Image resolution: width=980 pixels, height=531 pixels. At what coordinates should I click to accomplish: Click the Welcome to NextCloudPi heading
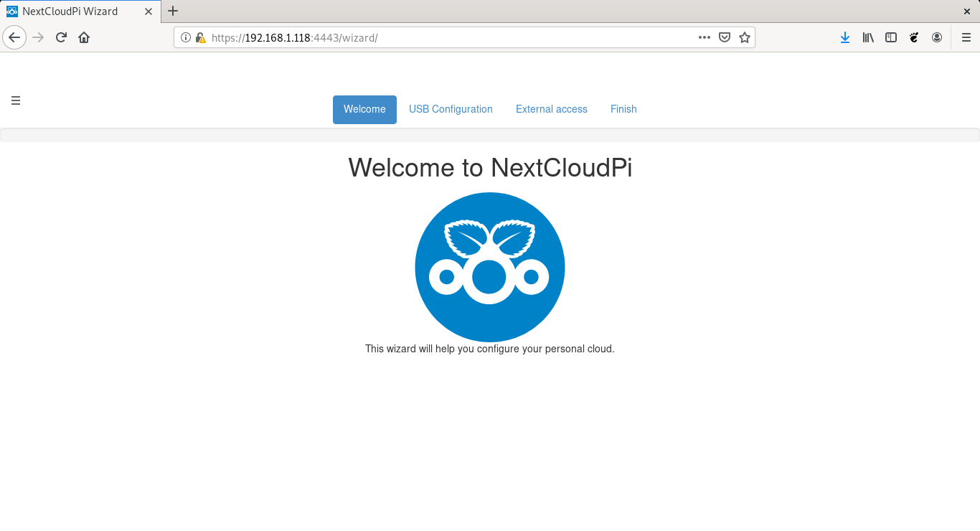click(490, 167)
